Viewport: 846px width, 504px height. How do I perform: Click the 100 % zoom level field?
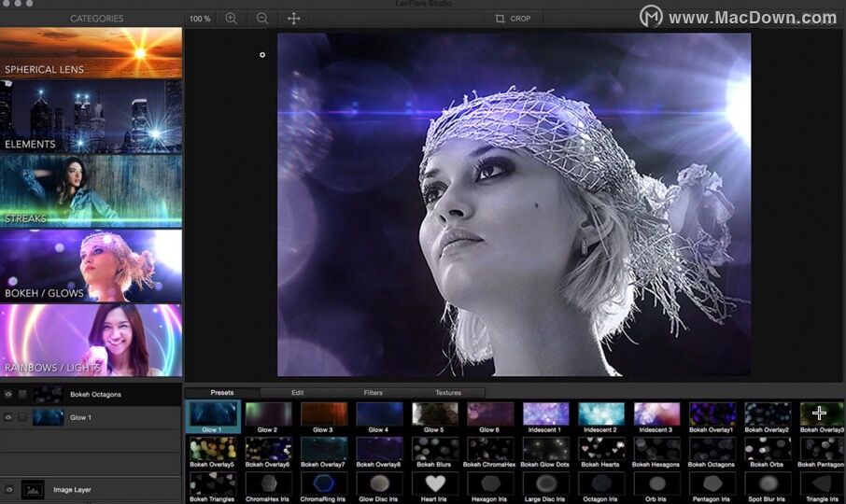[200, 19]
